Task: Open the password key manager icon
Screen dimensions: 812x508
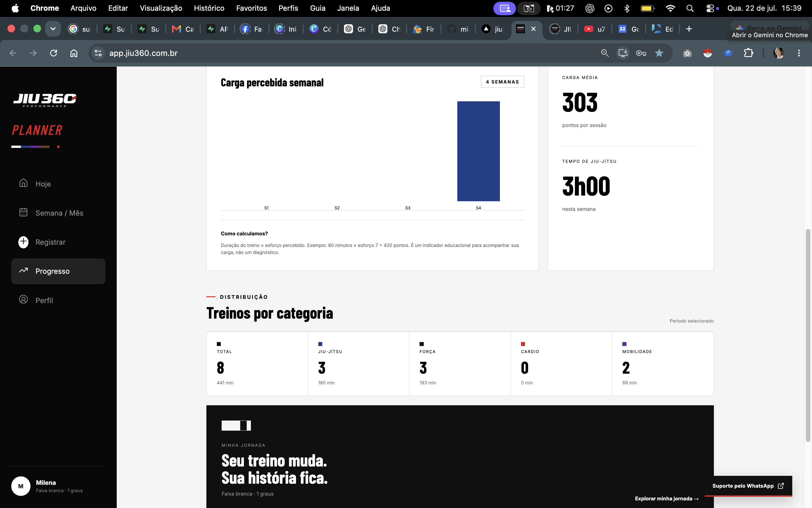Action: (x=641, y=53)
